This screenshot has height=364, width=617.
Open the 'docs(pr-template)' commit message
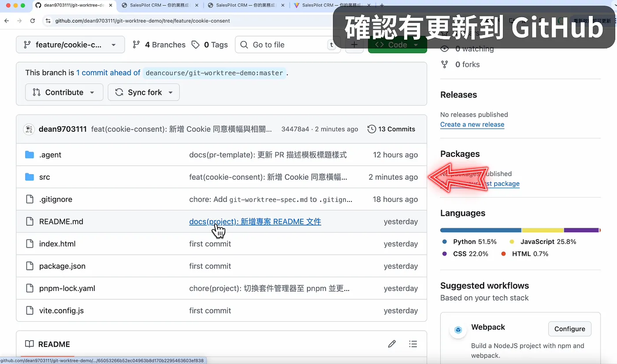pos(268,155)
